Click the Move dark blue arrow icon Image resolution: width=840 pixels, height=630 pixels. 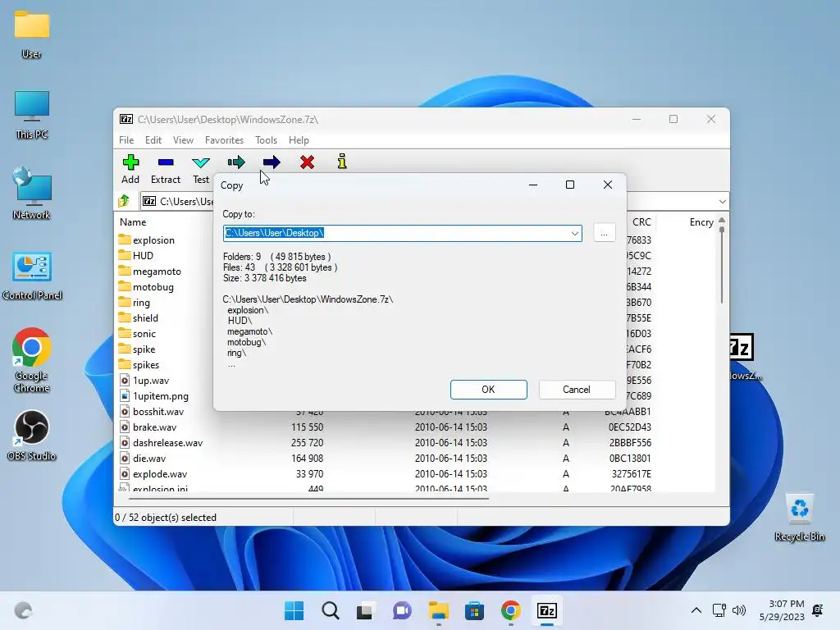click(x=272, y=162)
